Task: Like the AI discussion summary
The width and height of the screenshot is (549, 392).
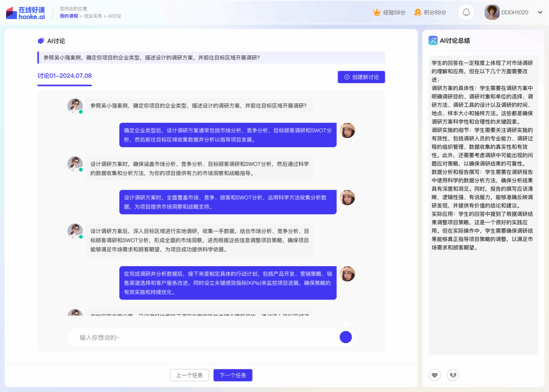Action: click(x=434, y=375)
